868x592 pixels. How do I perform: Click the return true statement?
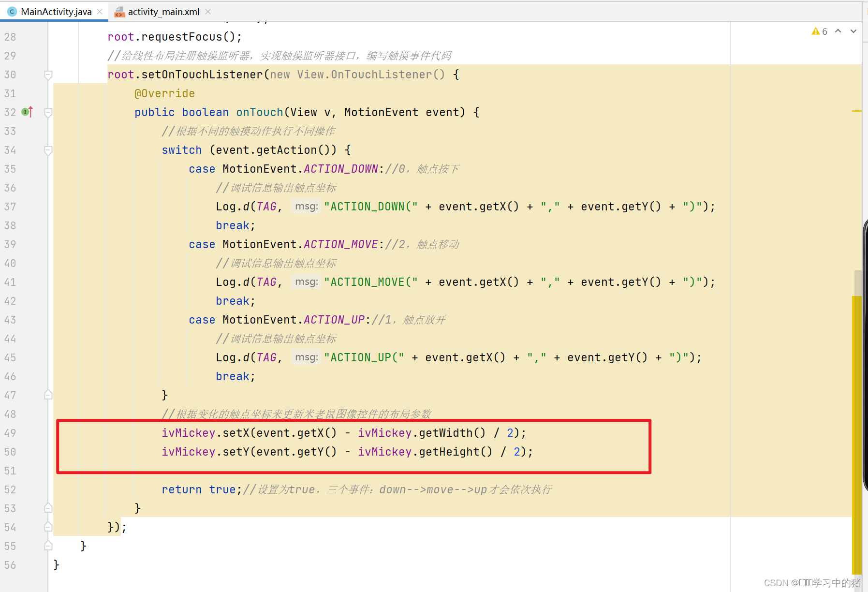click(x=202, y=489)
